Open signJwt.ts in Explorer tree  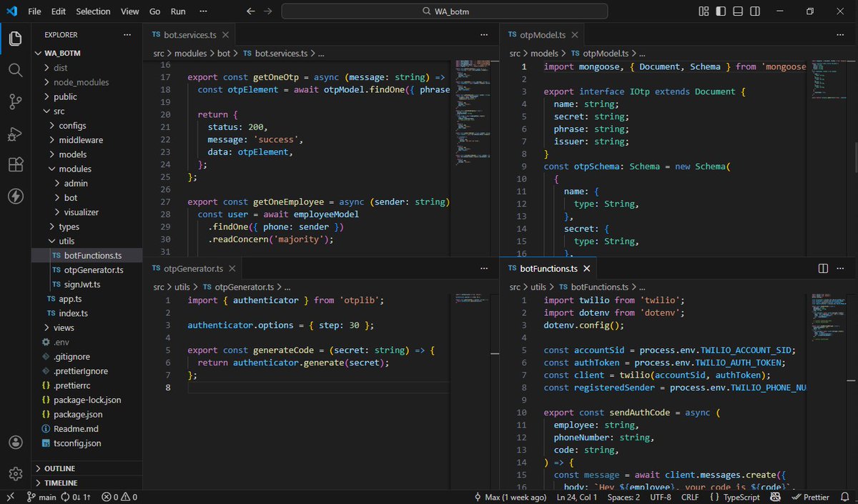click(x=87, y=285)
